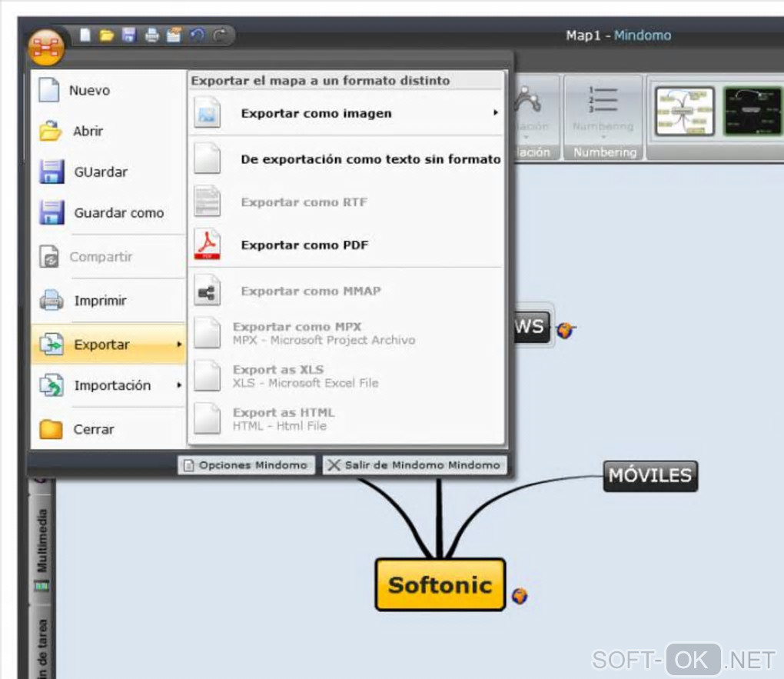Click the undo arrow in quick toolbar
The image size is (784, 679).
[x=198, y=35]
